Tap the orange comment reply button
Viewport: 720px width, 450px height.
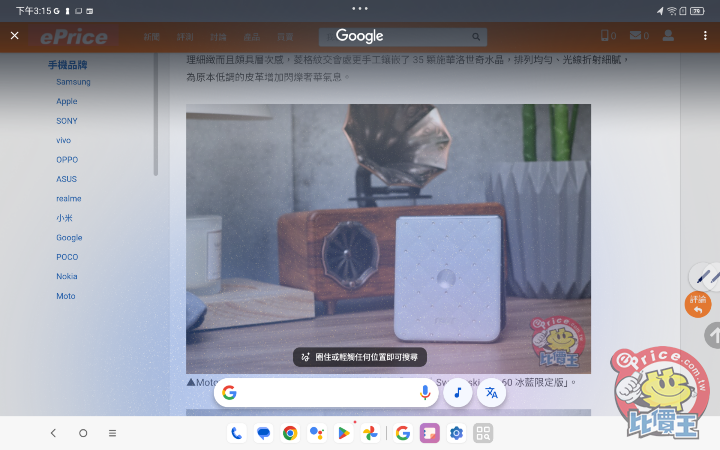(x=698, y=304)
